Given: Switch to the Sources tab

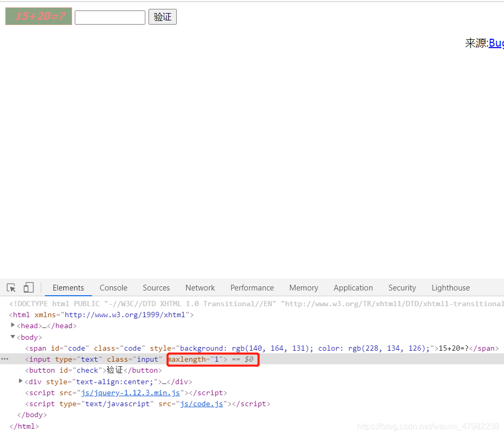Looking at the screenshot, I should (156, 287).
